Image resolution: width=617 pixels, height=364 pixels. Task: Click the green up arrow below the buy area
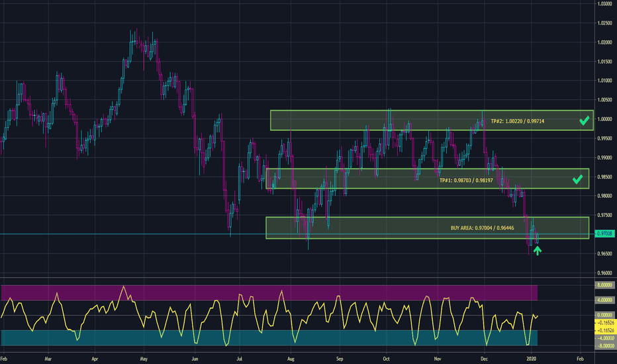538,251
